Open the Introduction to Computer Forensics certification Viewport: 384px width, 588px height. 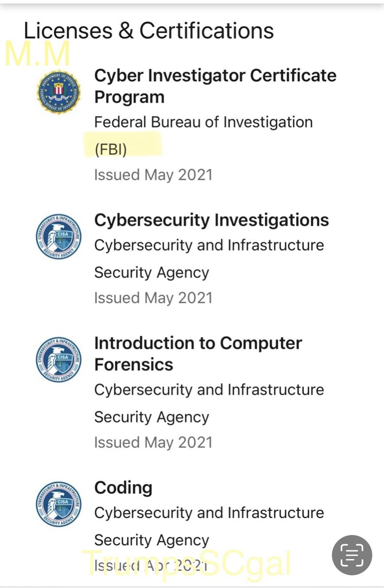pyautogui.click(x=198, y=354)
